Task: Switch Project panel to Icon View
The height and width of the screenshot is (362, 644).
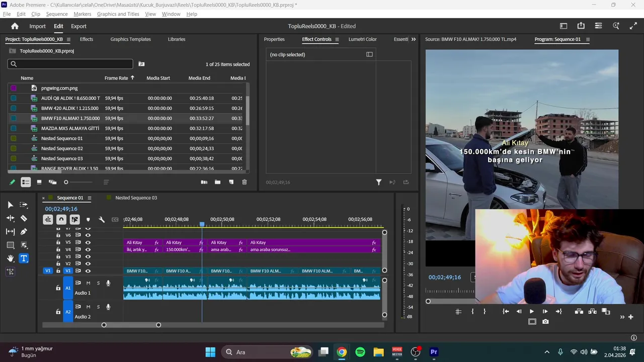Action: [x=39, y=182]
